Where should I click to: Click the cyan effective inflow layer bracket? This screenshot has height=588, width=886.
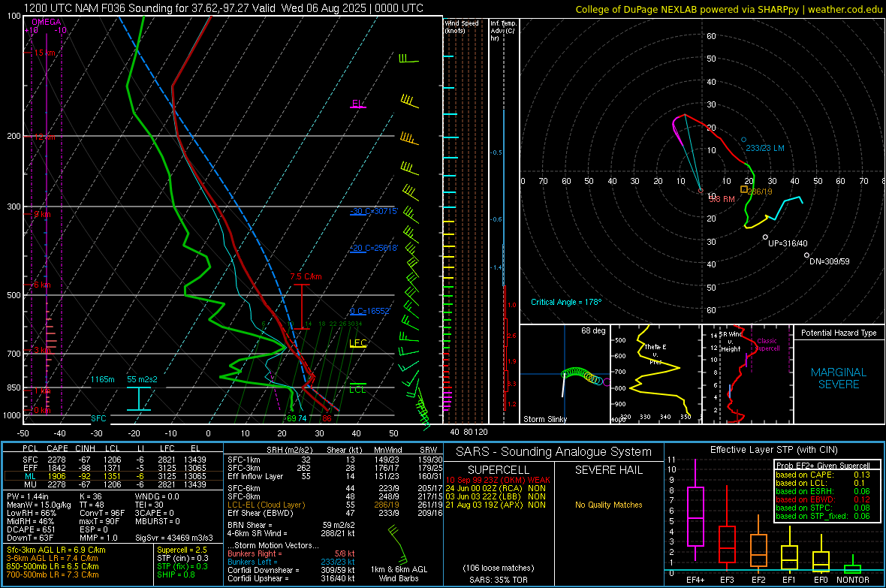point(138,399)
